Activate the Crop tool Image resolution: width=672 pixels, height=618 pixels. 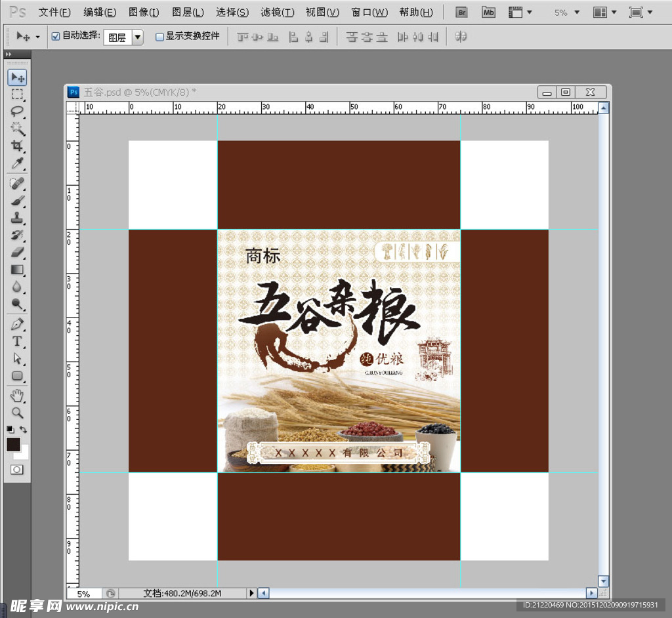(x=17, y=146)
